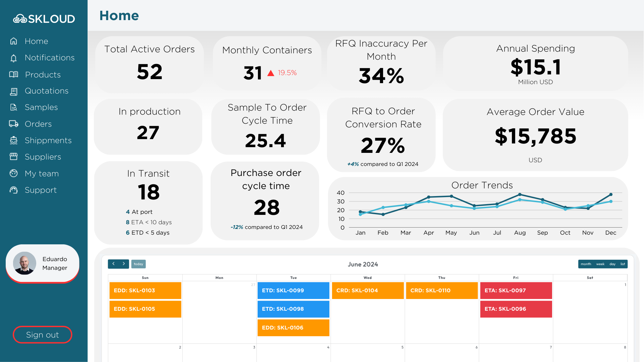Viewport: 644px width, 362px height.
Task: Click the Support headset icon
Action: (x=13, y=190)
